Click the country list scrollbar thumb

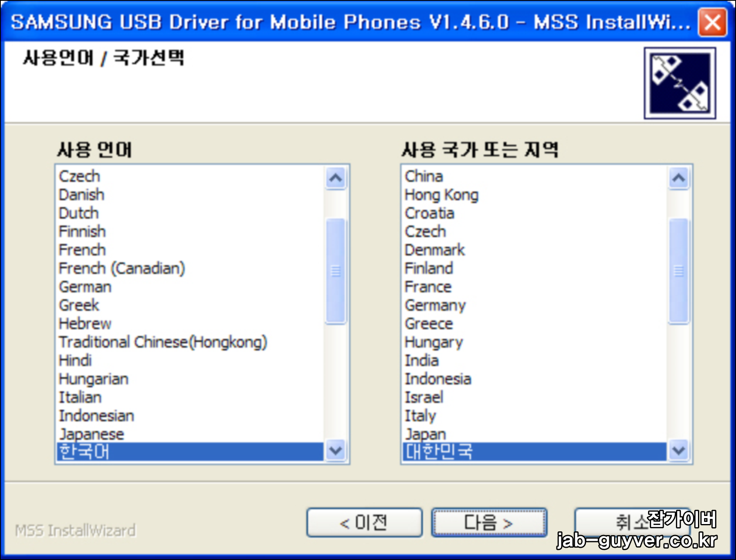[x=679, y=271]
